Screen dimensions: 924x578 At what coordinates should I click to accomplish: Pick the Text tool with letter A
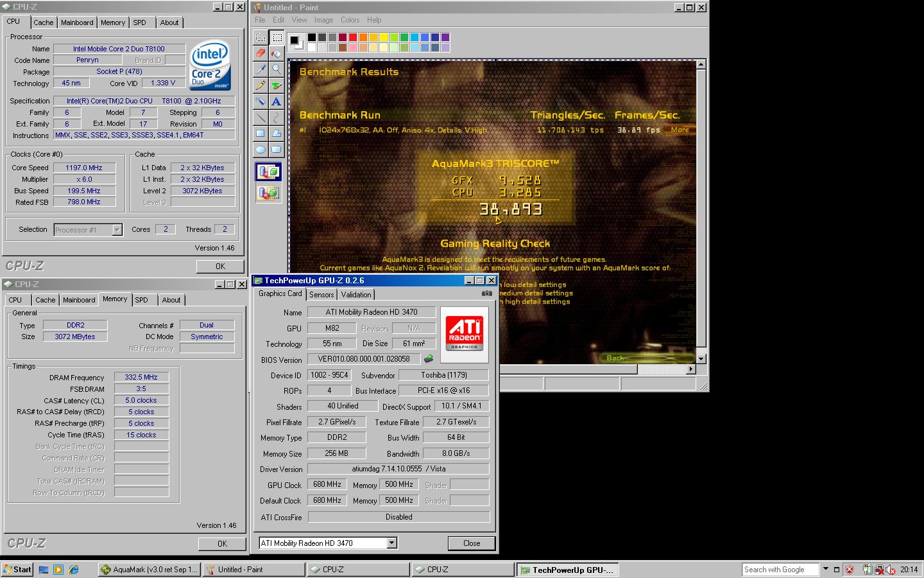(x=277, y=101)
